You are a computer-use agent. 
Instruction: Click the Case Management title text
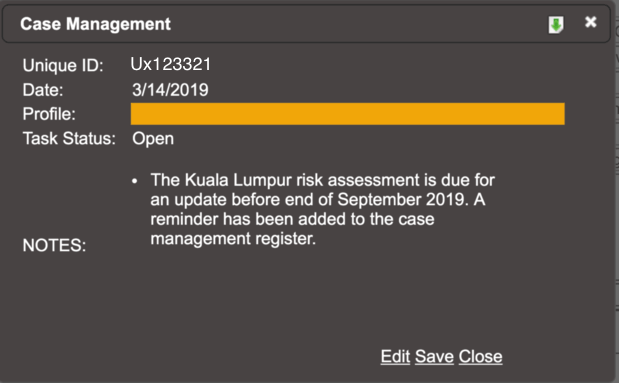(96, 24)
